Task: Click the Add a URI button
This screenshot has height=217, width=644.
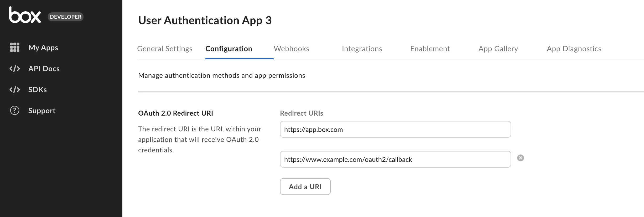Action: coord(305,187)
